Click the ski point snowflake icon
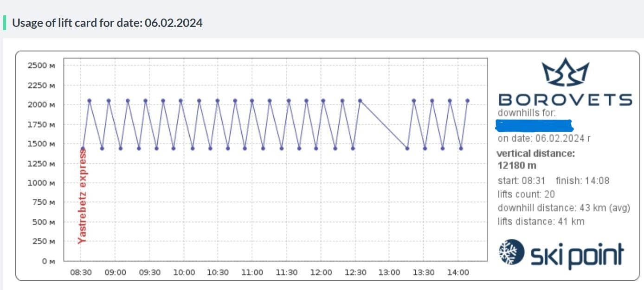The width and height of the screenshot is (644, 290). coord(511,252)
